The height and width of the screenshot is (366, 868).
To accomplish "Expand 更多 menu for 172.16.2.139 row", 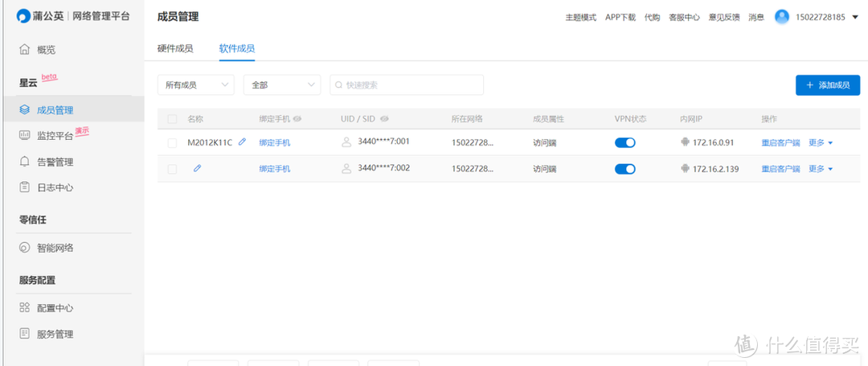I will tap(821, 170).
